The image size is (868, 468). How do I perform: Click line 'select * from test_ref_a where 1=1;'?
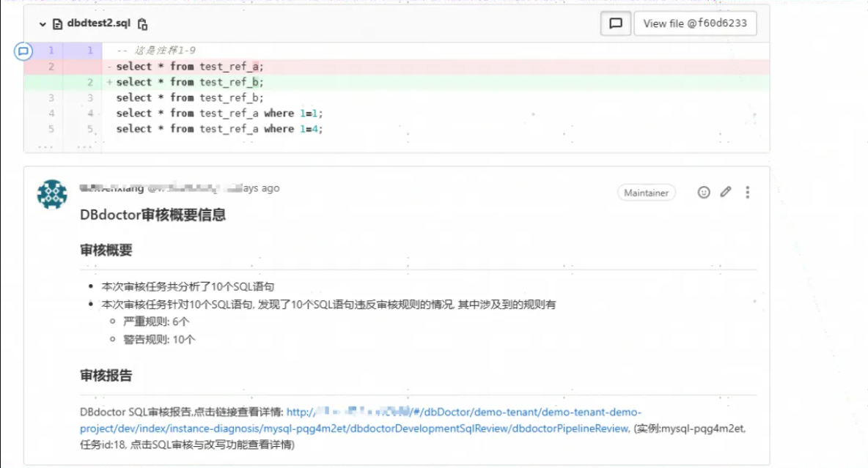pyautogui.click(x=219, y=113)
